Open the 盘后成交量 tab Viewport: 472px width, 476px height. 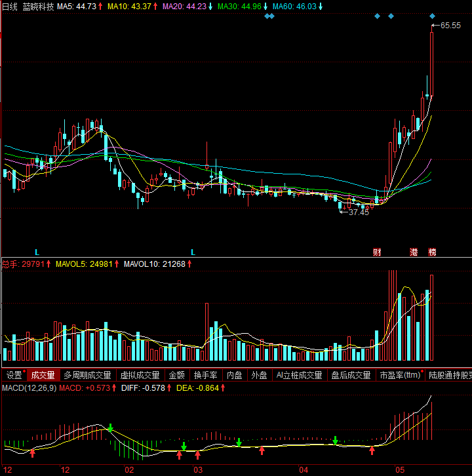pyautogui.click(x=351, y=376)
